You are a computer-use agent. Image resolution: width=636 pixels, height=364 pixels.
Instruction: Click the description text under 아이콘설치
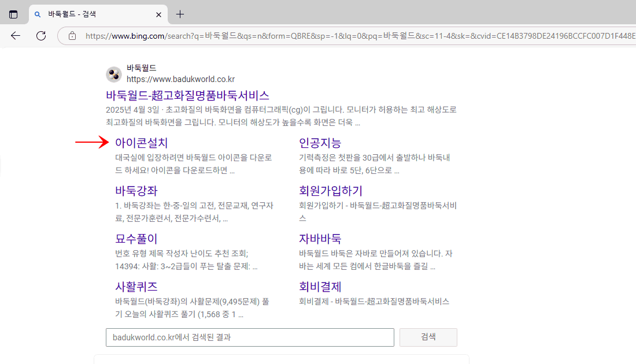[x=194, y=164]
